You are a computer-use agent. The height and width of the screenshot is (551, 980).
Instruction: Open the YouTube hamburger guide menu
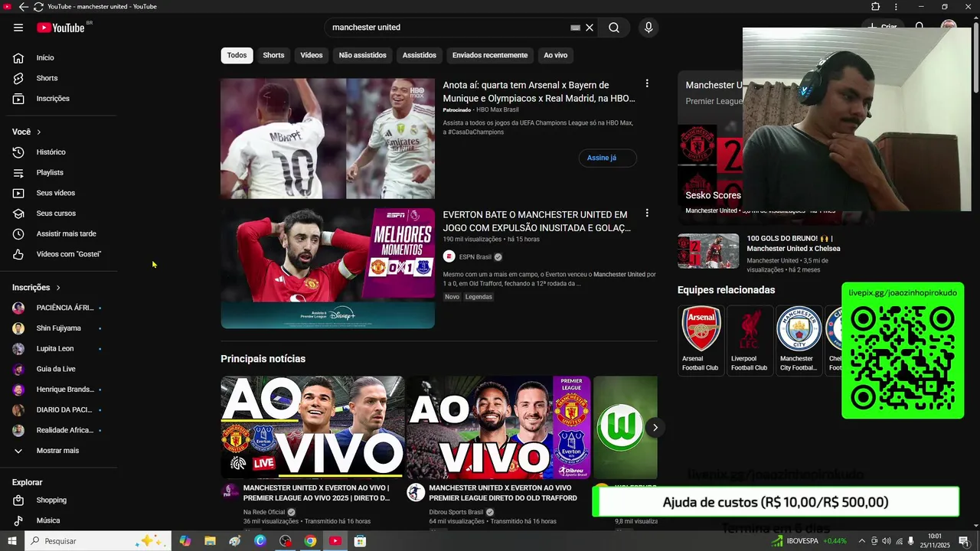18,28
